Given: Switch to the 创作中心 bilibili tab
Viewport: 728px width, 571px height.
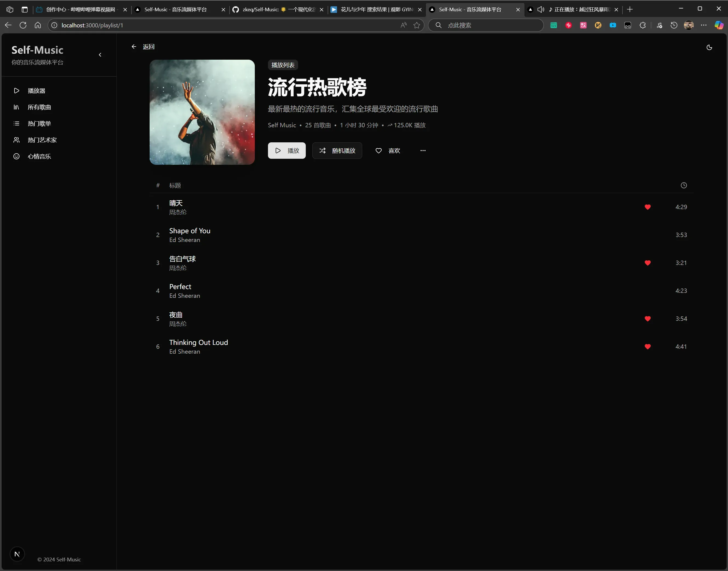Looking at the screenshot, I should click(80, 9).
